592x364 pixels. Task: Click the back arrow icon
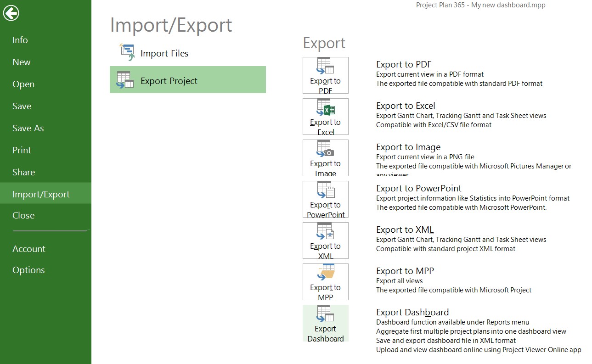click(11, 13)
